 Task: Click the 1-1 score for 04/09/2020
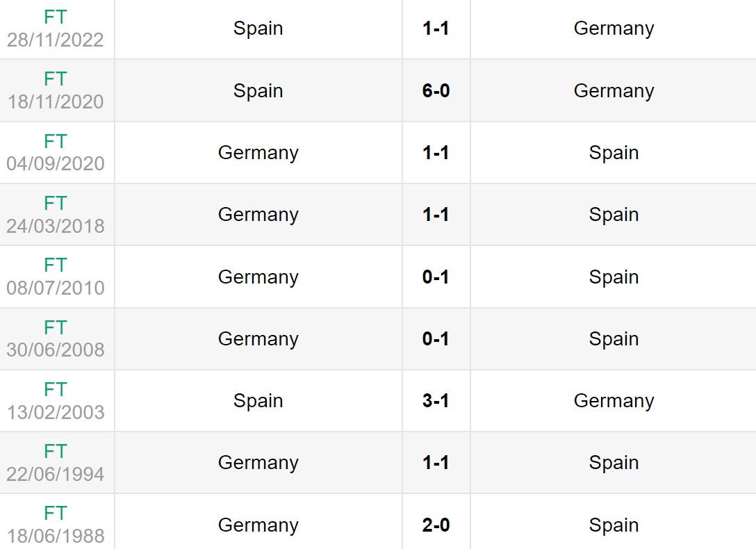[x=436, y=153]
